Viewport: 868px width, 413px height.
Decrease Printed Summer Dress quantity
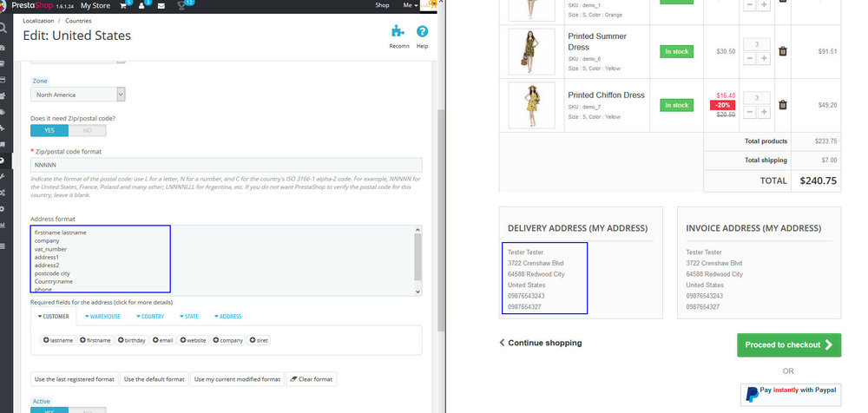(750, 58)
